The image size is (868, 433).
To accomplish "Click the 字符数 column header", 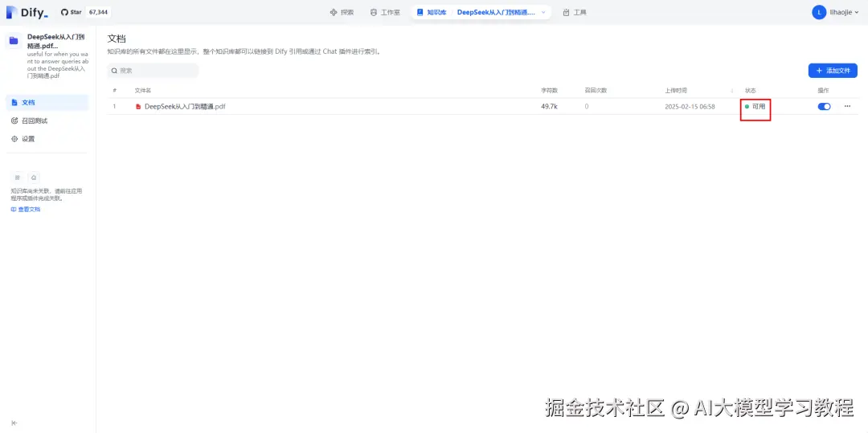I will [x=549, y=91].
